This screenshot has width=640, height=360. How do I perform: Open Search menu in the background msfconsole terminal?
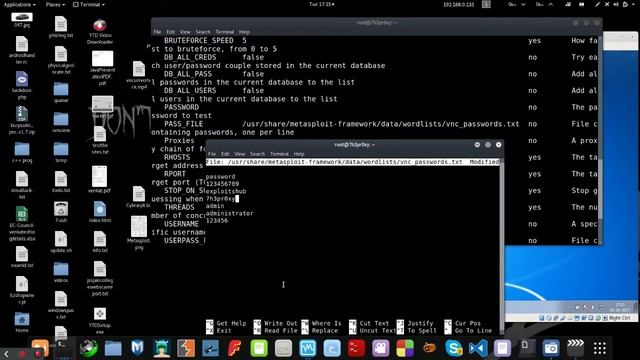coord(202,32)
